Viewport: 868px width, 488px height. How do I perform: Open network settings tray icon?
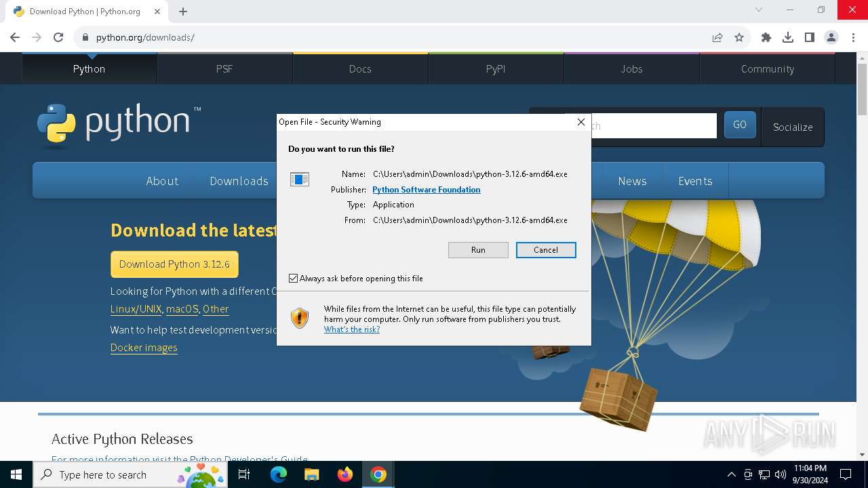click(764, 474)
